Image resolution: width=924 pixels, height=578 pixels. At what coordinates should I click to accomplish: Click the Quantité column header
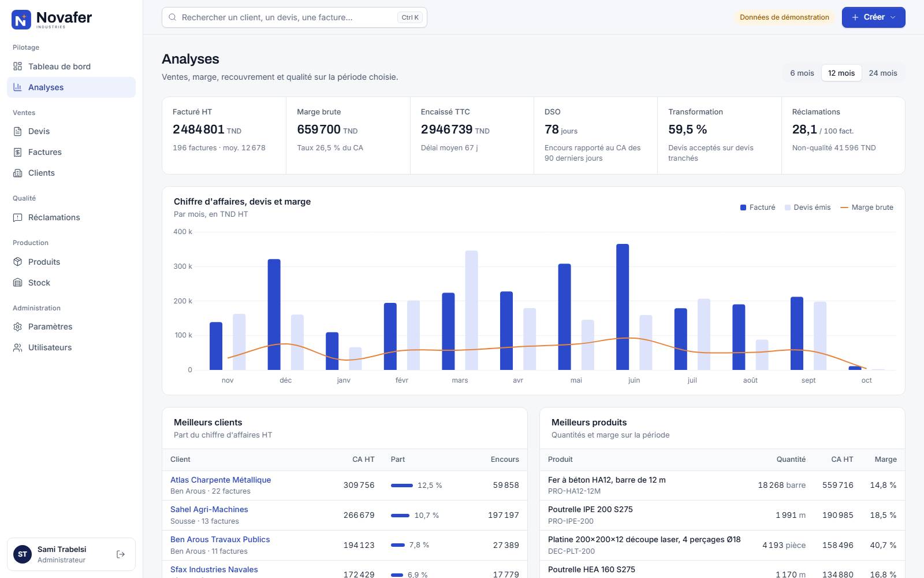tap(791, 460)
